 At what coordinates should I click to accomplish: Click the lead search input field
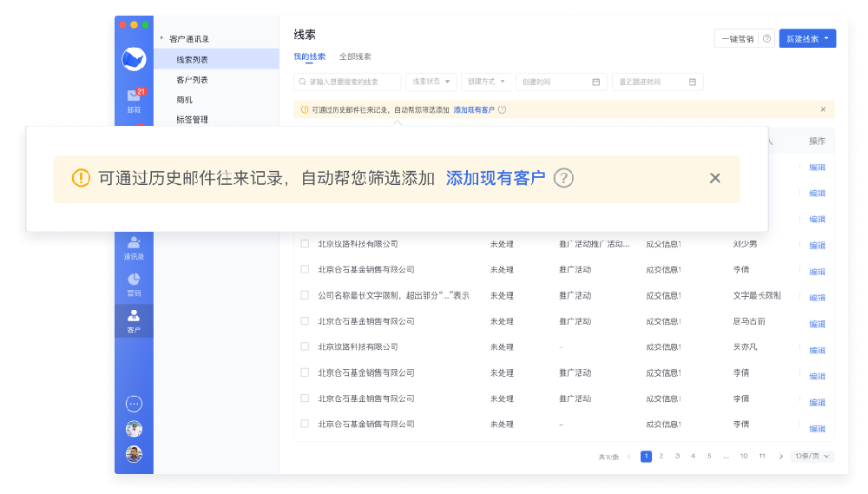coord(352,82)
